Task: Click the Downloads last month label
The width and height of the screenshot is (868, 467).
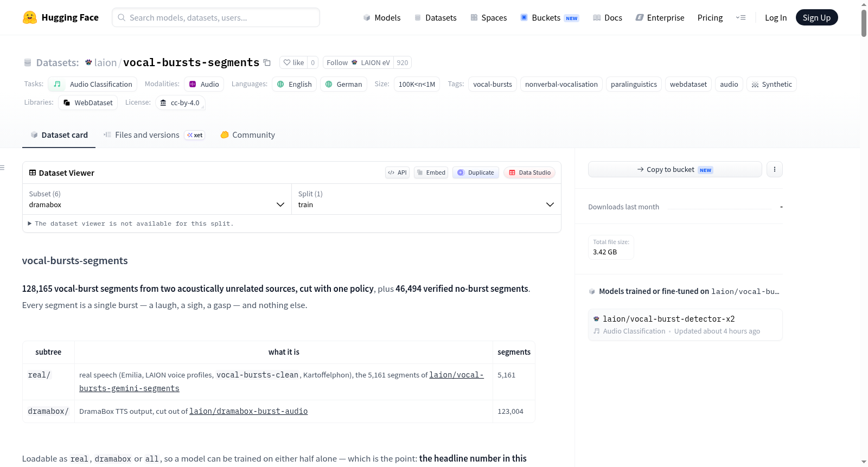Action: pyautogui.click(x=624, y=207)
